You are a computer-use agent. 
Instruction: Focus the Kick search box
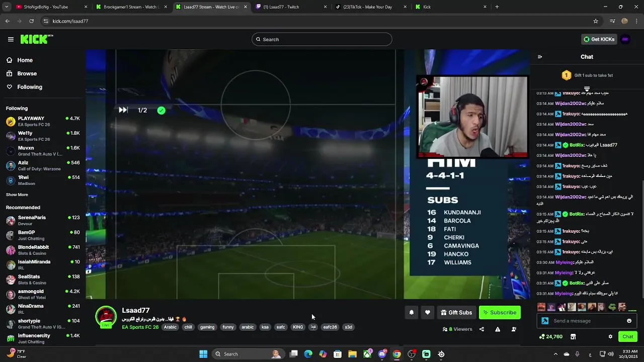[322, 39]
